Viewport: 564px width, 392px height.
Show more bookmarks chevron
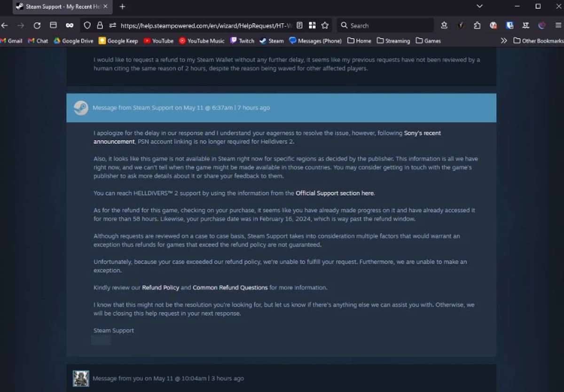504,41
